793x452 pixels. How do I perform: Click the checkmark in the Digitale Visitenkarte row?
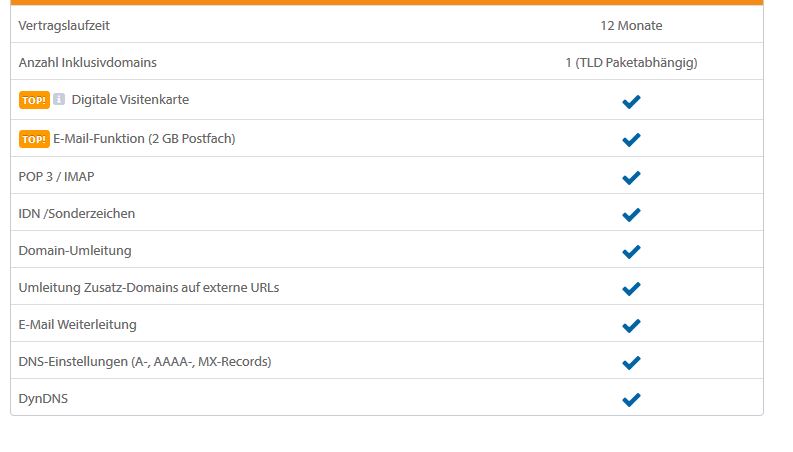(631, 102)
